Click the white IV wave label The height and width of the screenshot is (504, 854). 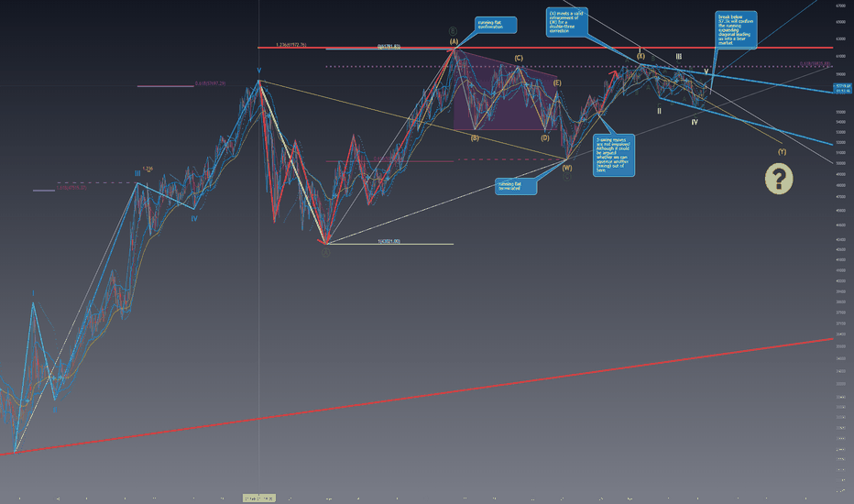pyautogui.click(x=695, y=123)
